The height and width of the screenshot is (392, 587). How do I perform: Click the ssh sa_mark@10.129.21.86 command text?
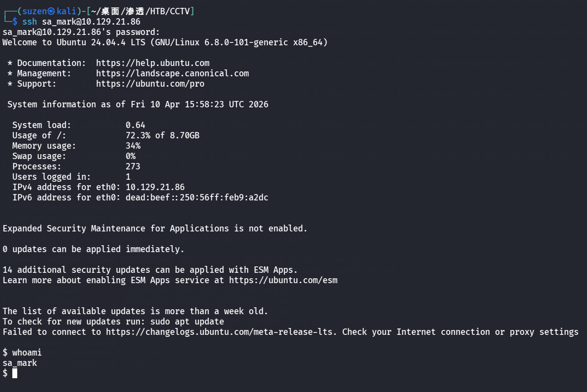click(81, 22)
